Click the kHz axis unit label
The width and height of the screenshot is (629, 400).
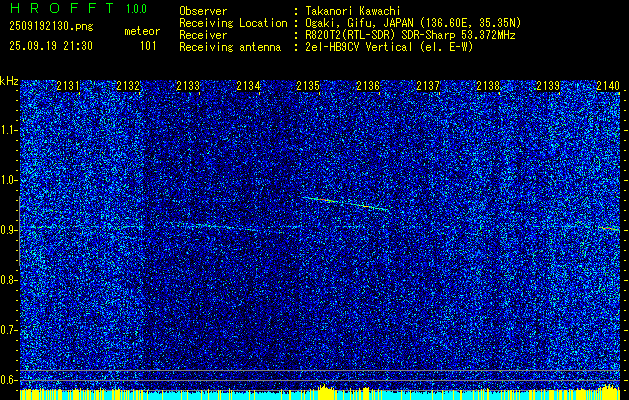[9, 81]
